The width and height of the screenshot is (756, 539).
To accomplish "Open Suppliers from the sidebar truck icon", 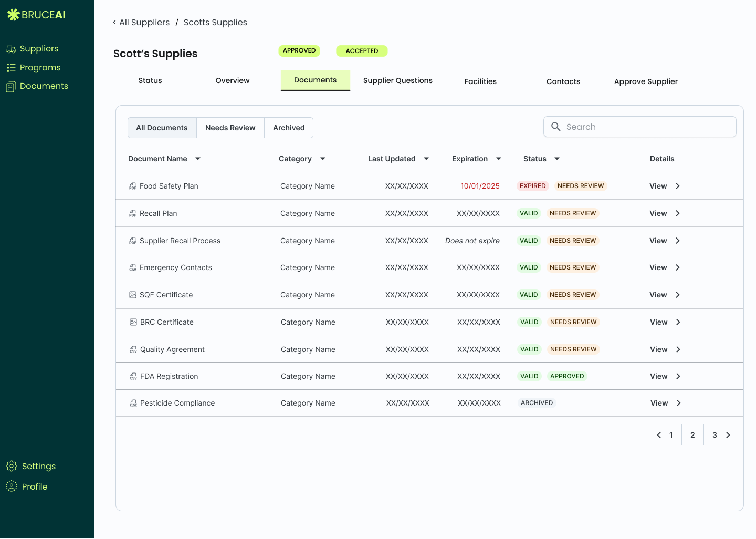I will pyautogui.click(x=11, y=49).
